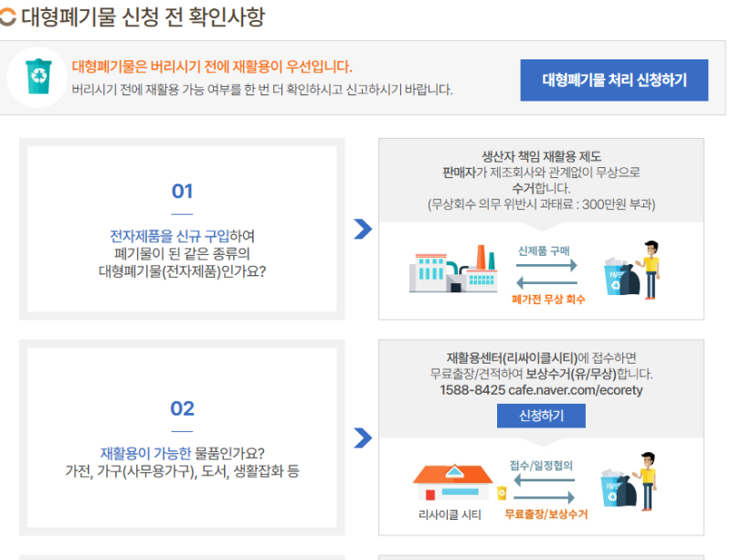The height and width of the screenshot is (560, 731).
Task: Click the blue arrow next to step 01
Action: coord(363,229)
